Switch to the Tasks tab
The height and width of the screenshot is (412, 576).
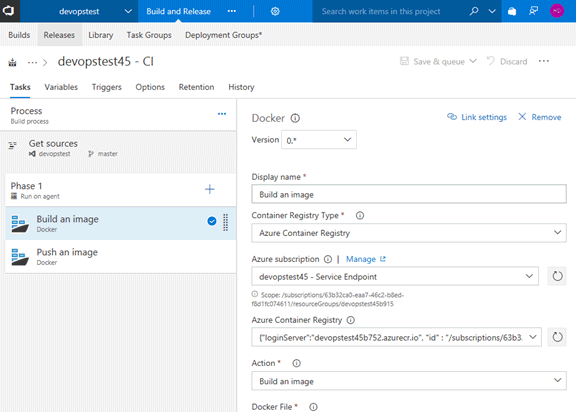click(20, 87)
